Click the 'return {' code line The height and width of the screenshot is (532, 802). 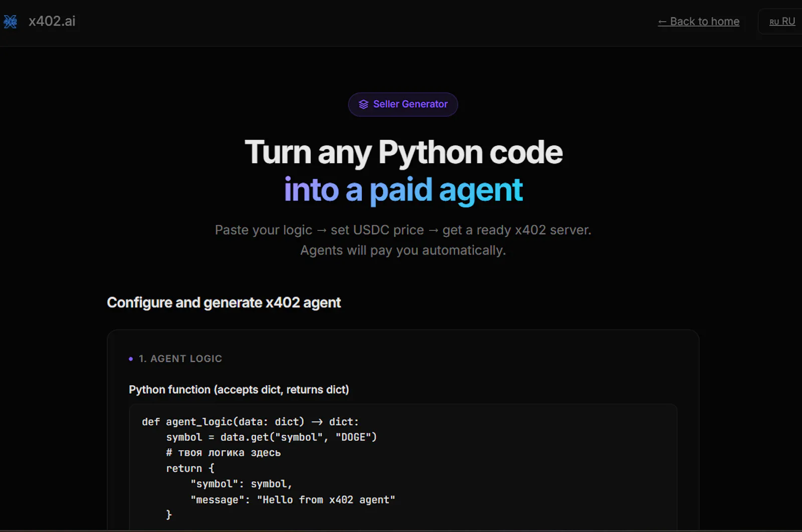[x=190, y=468]
